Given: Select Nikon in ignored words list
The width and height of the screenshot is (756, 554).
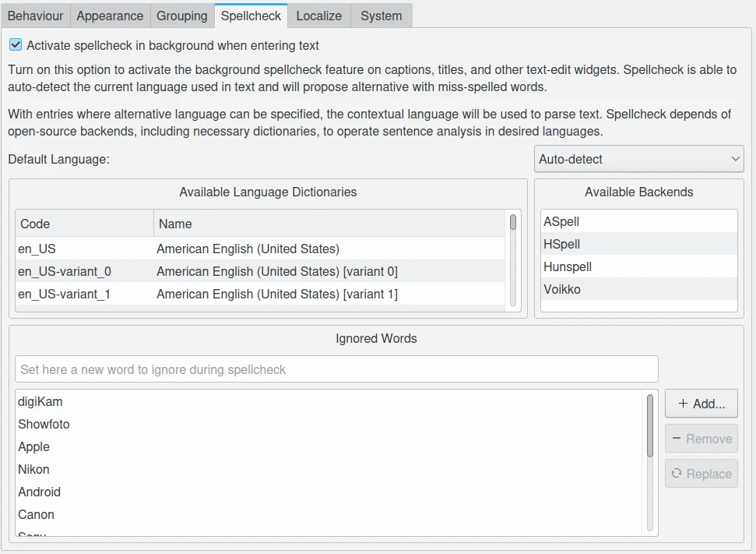Looking at the screenshot, I should point(33,470).
